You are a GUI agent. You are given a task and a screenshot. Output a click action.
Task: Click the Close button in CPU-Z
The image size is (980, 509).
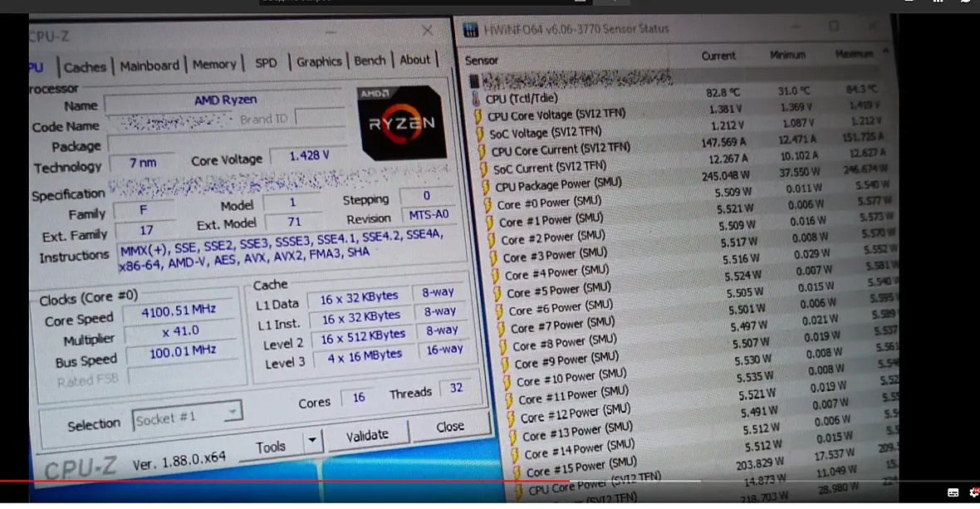pyautogui.click(x=450, y=427)
